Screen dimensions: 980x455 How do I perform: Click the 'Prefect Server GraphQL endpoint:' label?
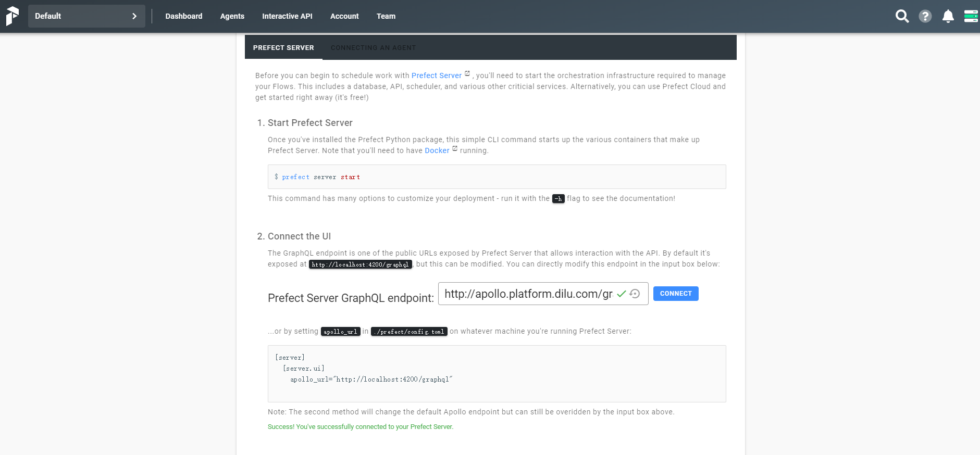point(351,298)
